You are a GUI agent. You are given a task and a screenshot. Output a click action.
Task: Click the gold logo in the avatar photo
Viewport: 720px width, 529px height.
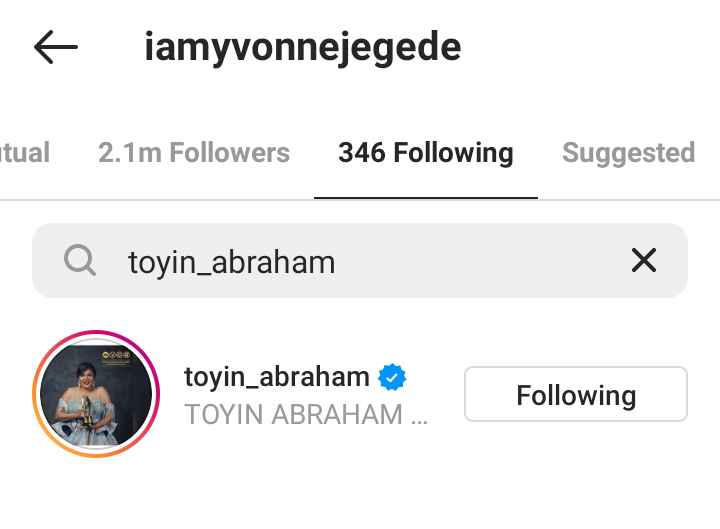[x=116, y=355]
